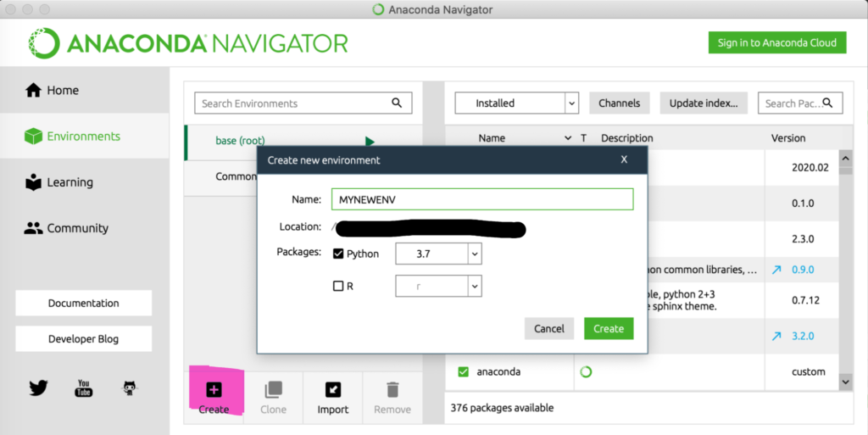Image resolution: width=868 pixels, height=435 pixels.
Task: Open the Channels button
Action: coord(619,103)
